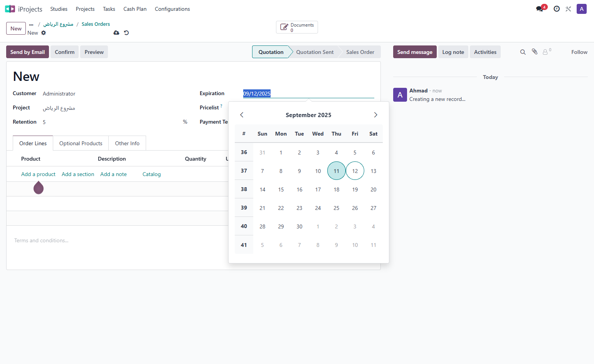Viewport: 594px width, 364px height.
Task: Pick September 19 in the calendar
Action: (355, 190)
